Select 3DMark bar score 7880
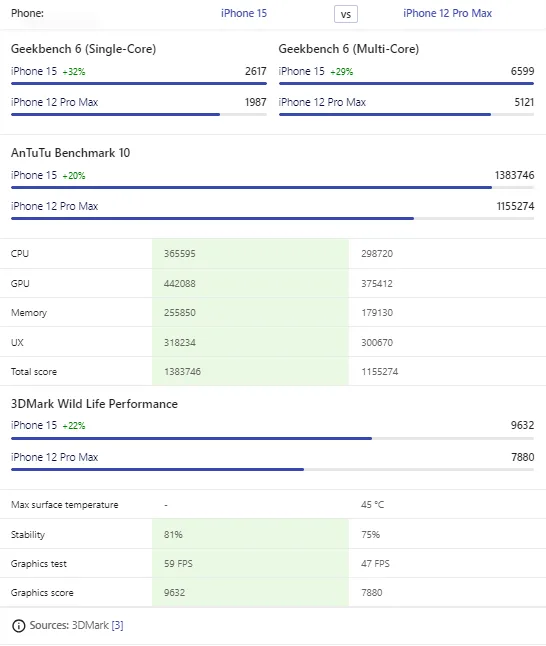The image size is (546, 646). tap(523, 457)
